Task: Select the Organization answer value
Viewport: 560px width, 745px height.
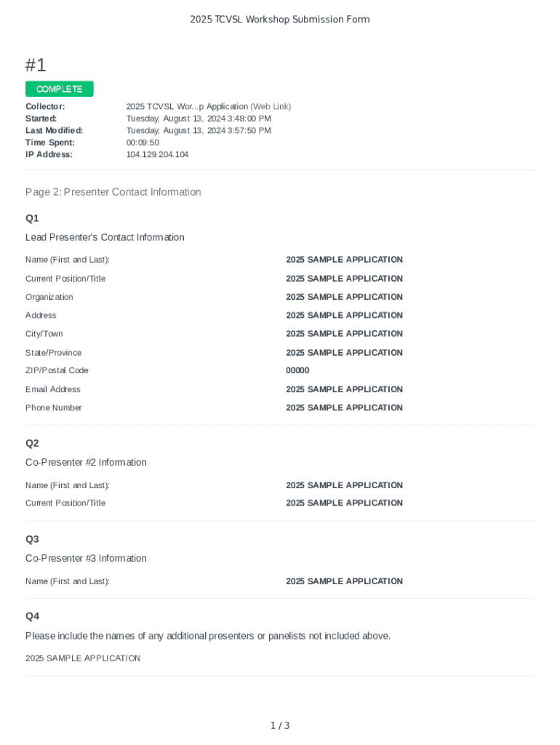Action: click(344, 297)
